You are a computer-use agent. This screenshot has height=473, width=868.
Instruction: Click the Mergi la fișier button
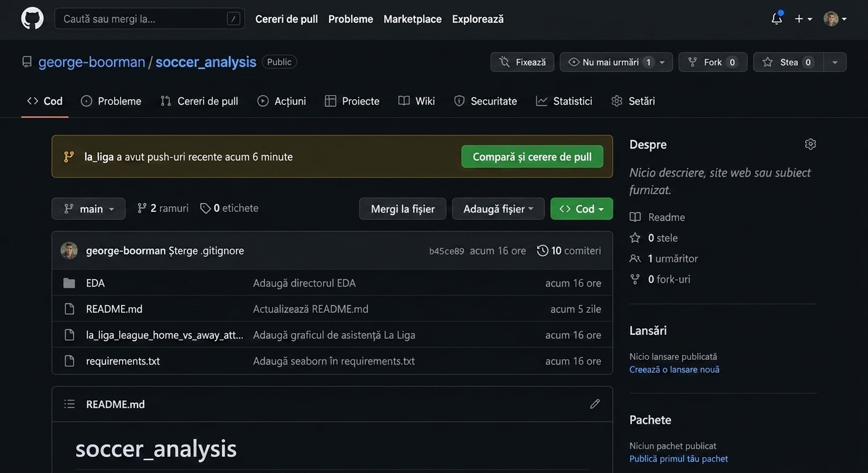point(403,209)
